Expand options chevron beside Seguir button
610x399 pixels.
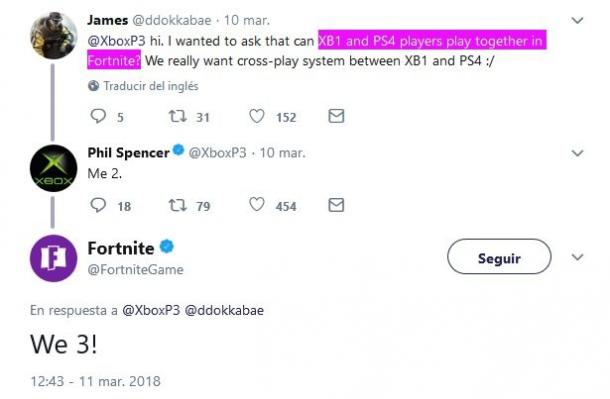coord(577,257)
